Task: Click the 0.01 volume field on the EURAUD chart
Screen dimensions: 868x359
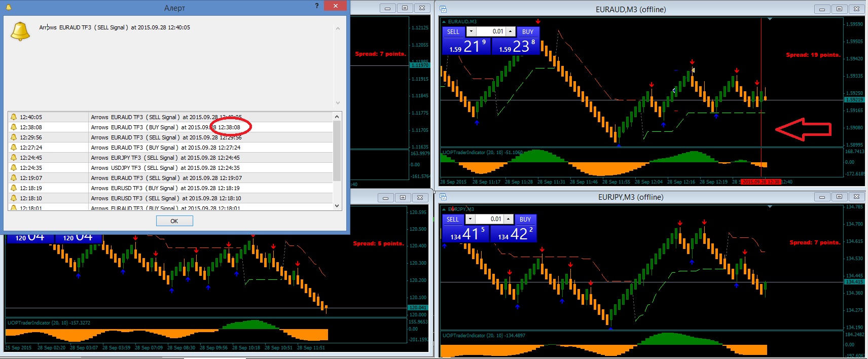Action: pos(491,31)
